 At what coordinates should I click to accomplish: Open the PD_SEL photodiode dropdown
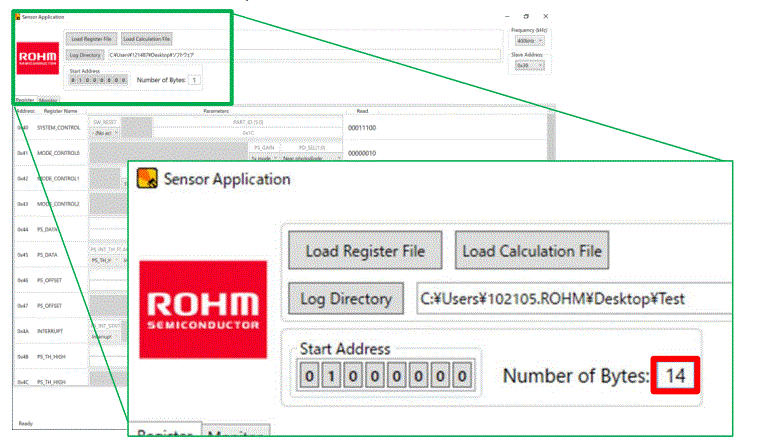point(312,158)
